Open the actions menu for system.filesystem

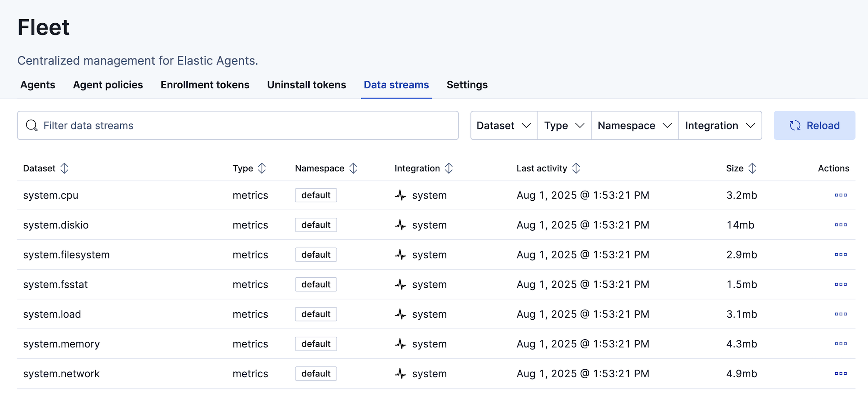pos(841,254)
